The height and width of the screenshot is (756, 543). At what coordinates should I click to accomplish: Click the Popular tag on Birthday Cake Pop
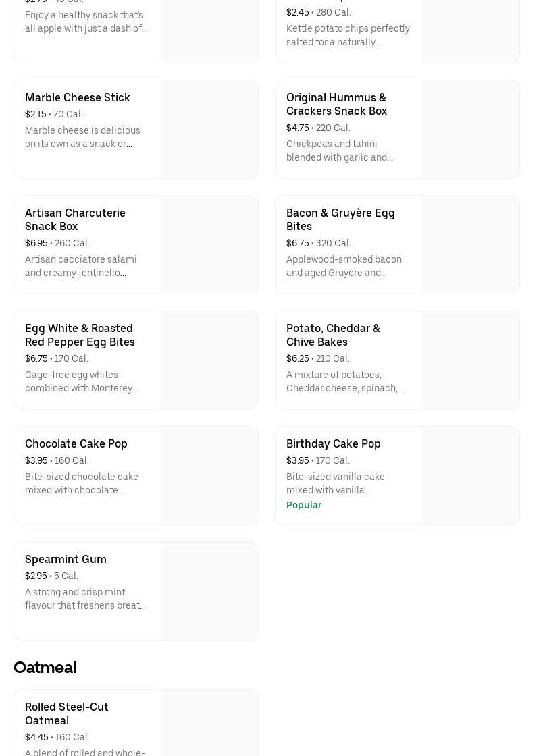pyautogui.click(x=304, y=505)
